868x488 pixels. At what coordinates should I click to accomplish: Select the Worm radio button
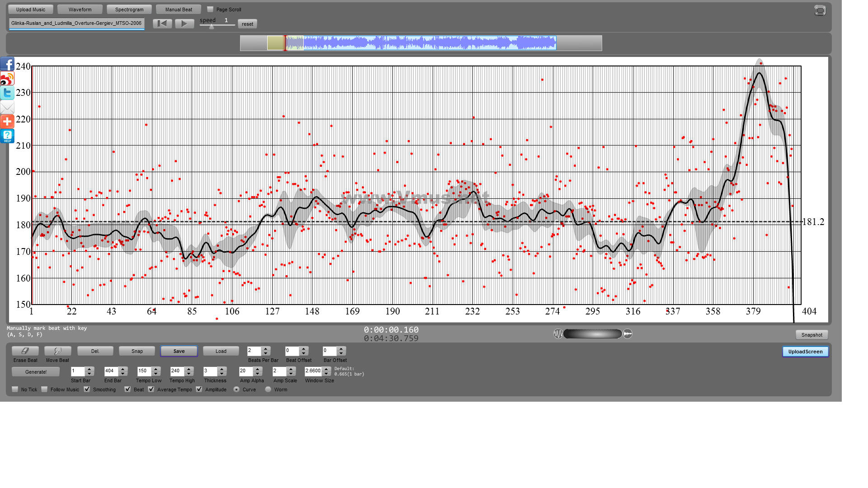[x=268, y=389]
